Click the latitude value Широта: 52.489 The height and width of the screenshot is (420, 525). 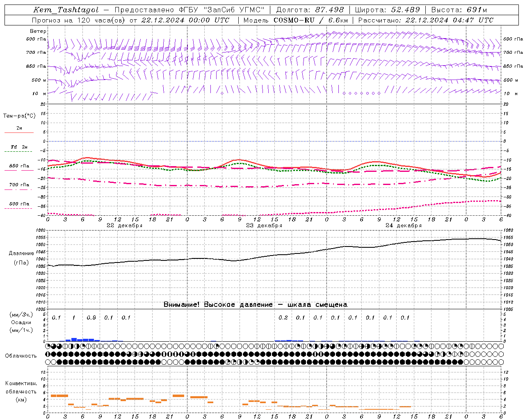point(387,10)
